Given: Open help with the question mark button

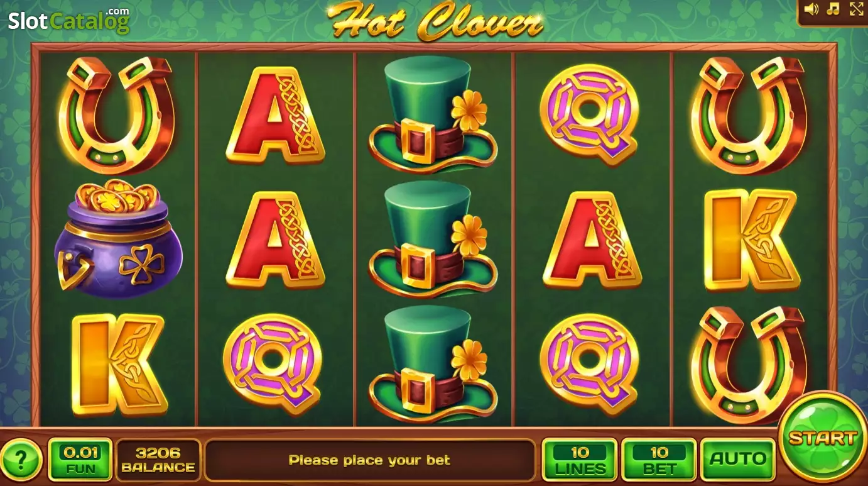Looking at the screenshot, I should (21, 460).
